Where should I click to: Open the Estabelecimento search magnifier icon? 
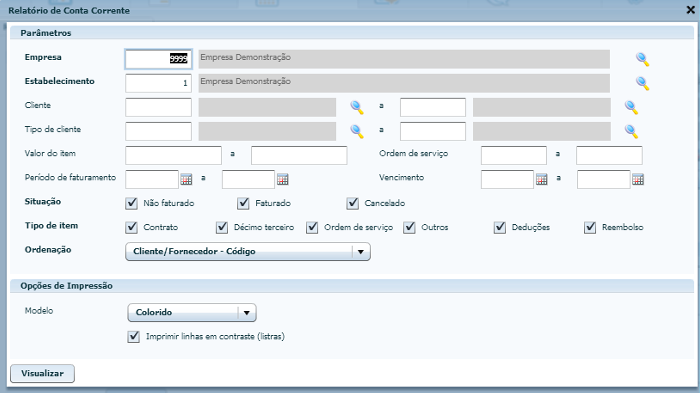(642, 83)
